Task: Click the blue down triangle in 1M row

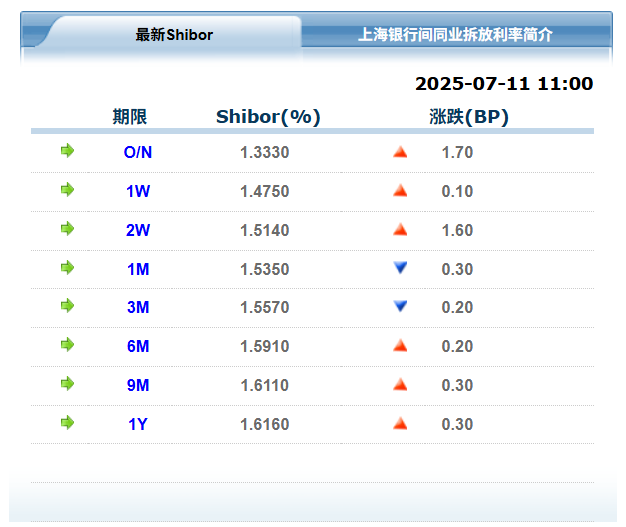Action: (x=400, y=267)
